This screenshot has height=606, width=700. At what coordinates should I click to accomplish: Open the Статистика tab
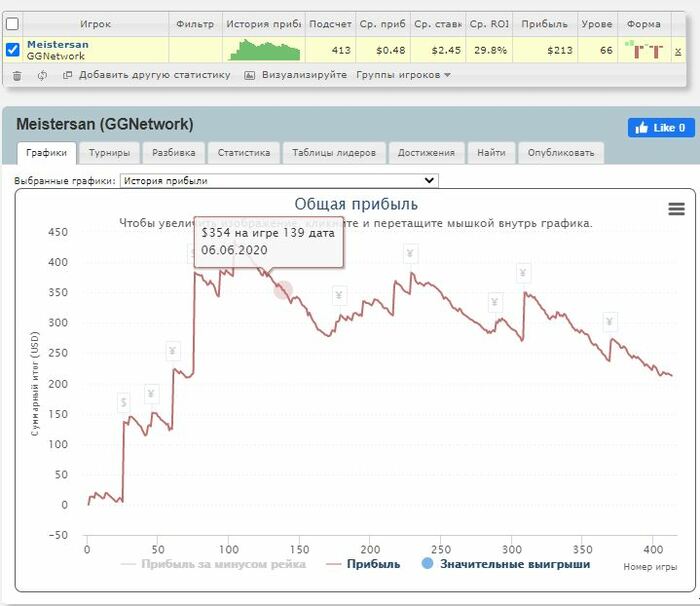click(244, 153)
